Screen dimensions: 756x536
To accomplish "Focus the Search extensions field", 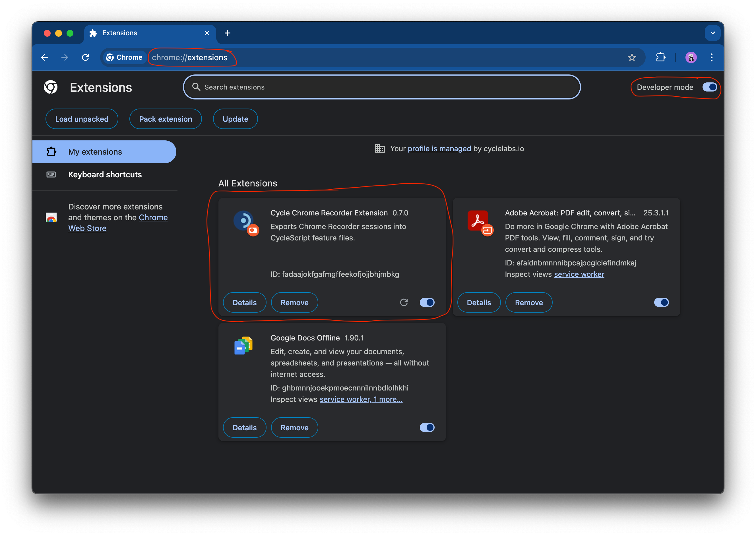I will point(382,87).
